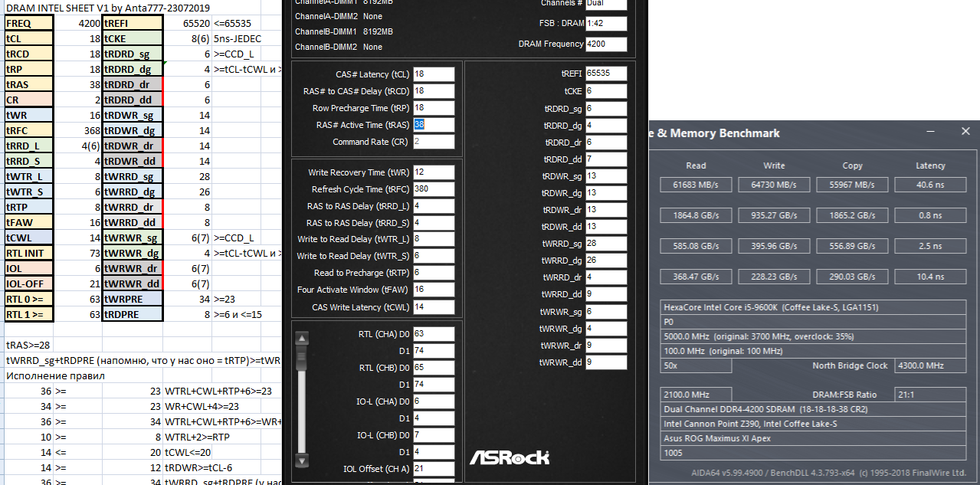
Task: Select the RTL (CHB) D0 field showing 65
Action: tap(434, 368)
